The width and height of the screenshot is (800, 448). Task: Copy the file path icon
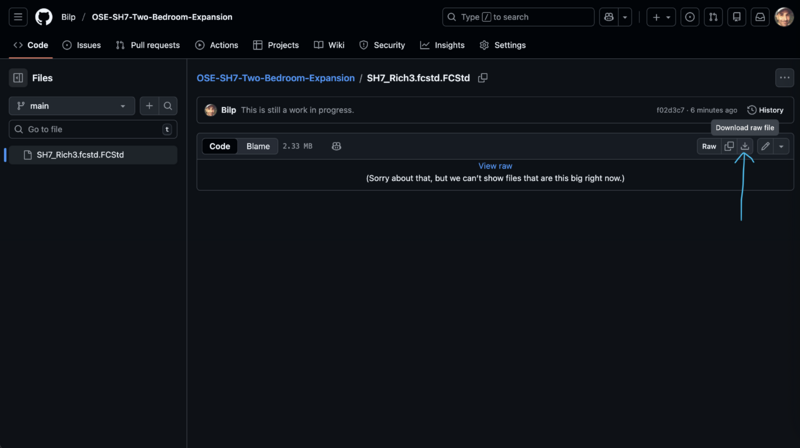[x=483, y=78]
